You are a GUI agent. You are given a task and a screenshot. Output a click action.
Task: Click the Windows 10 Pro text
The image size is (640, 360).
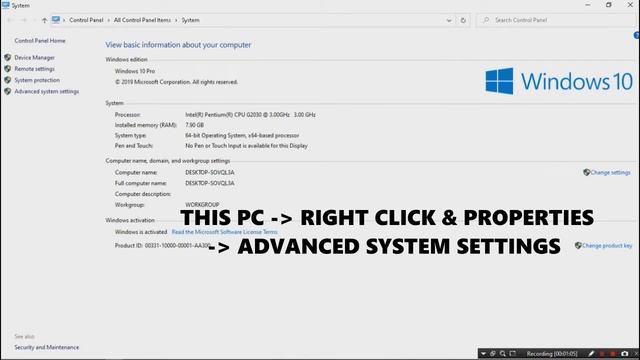(x=135, y=71)
